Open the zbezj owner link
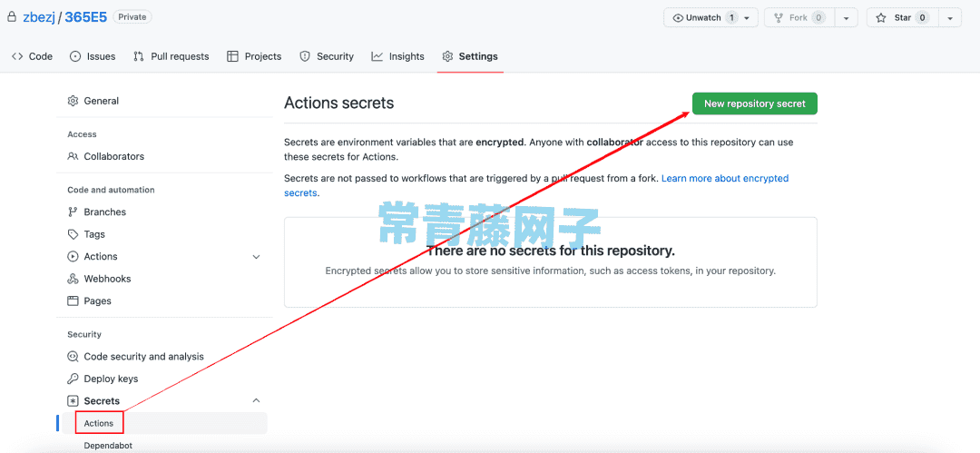The height and width of the screenshot is (453, 980). (x=39, y=17)
